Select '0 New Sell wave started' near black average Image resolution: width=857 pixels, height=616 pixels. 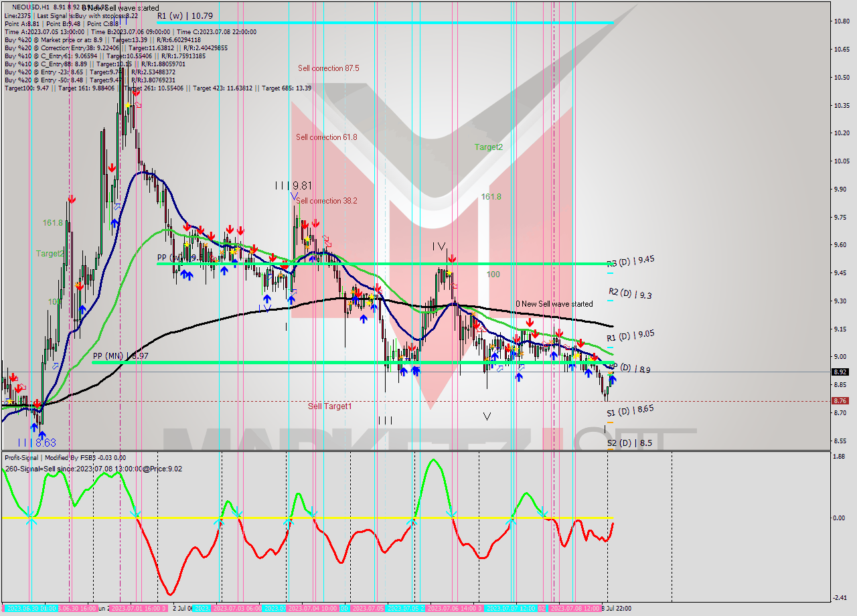click(x=554, y=304)
